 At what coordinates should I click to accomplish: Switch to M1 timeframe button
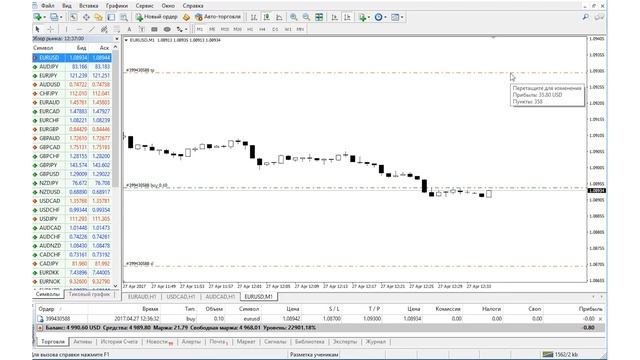pos(200,29)
